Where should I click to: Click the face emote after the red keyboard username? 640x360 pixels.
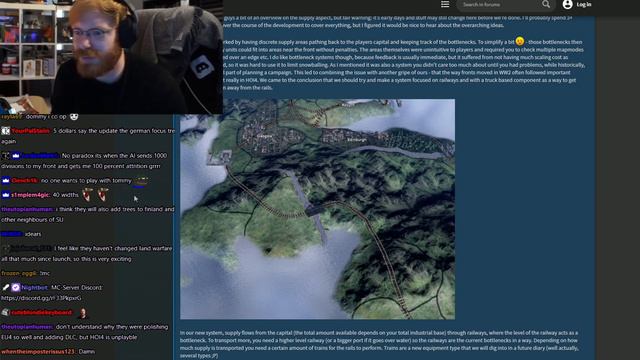pos(83,313)
